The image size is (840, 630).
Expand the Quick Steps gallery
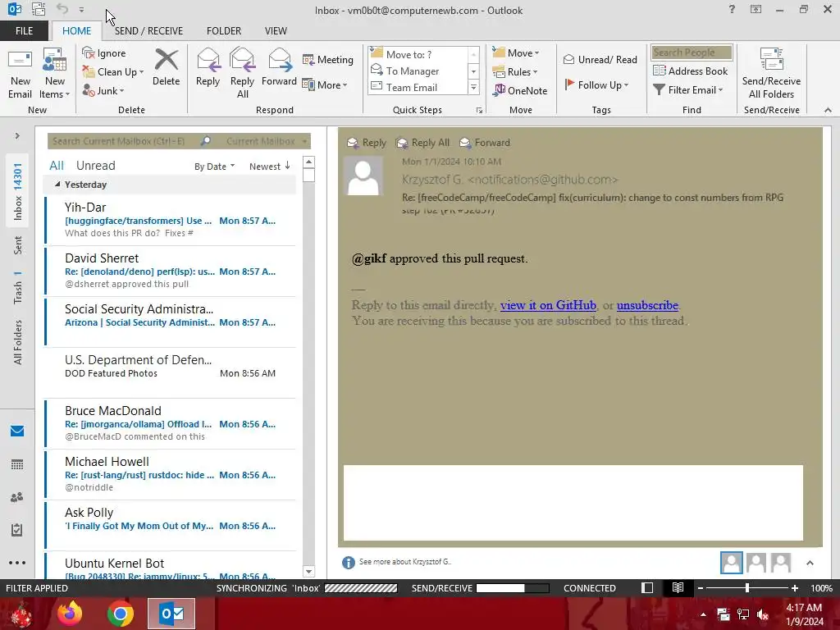pyautogui.click(x=473, y=87)
